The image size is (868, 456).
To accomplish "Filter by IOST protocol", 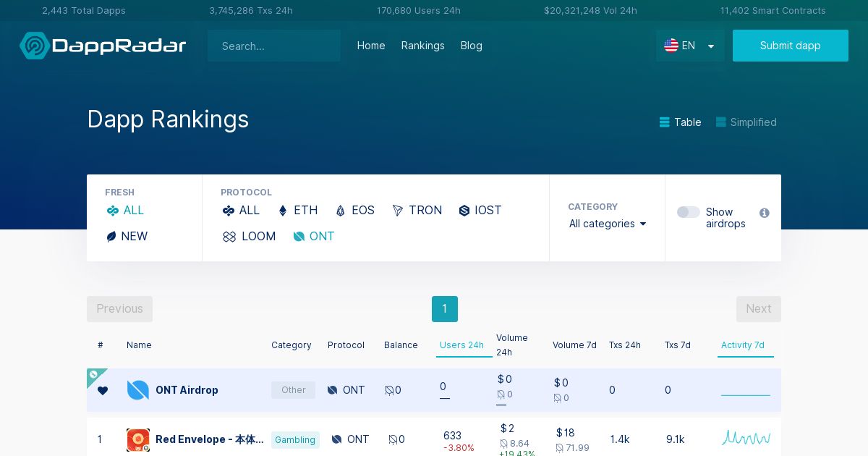I will pos(480,210).
